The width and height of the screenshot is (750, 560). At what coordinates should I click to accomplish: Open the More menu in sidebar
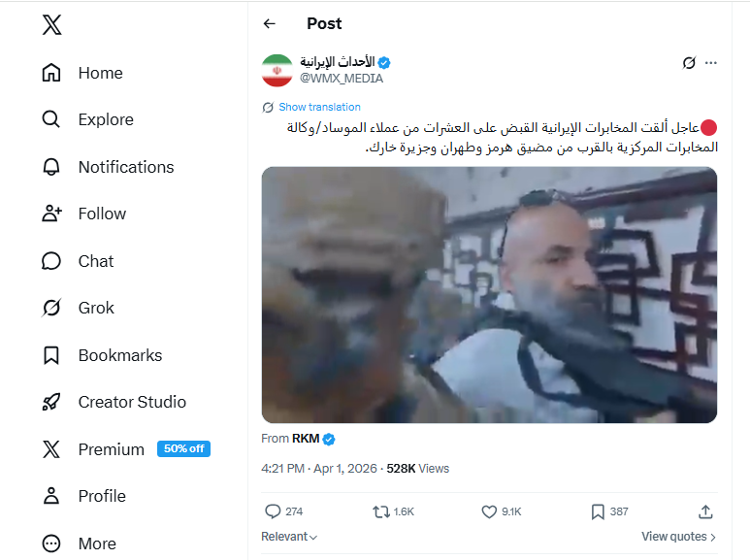(52, 544)
